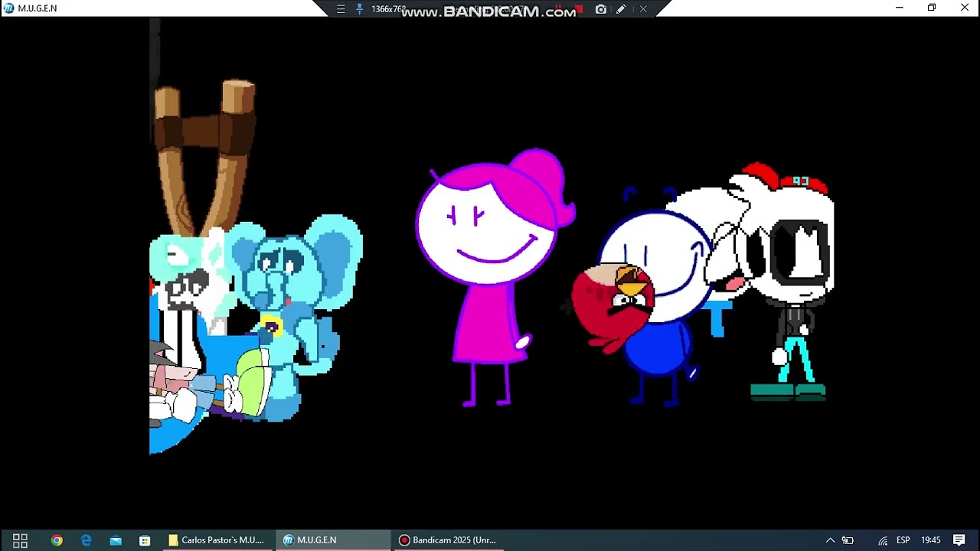The width and height of the screenshot is (980, 551).
Task: Stop recording with the red square button
Action: pyautogui.click(x=579, y=9)
